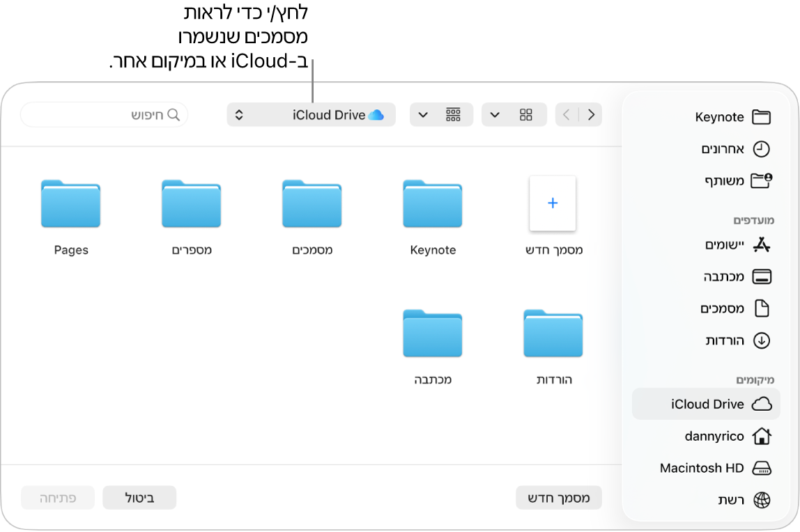Open the הורדות folder in the file grid

pos(553,334)
